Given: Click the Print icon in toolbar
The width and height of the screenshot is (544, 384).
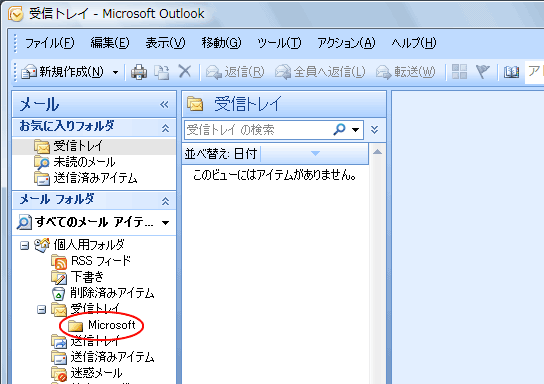Looking at the screenshot, I should [x=139, y=72].
